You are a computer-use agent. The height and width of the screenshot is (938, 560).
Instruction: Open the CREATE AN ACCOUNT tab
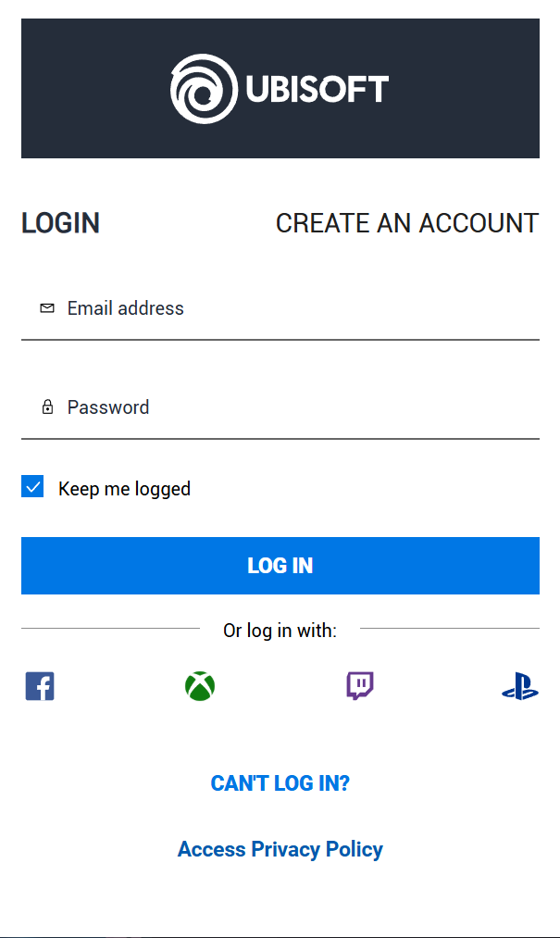click(407, 223)
